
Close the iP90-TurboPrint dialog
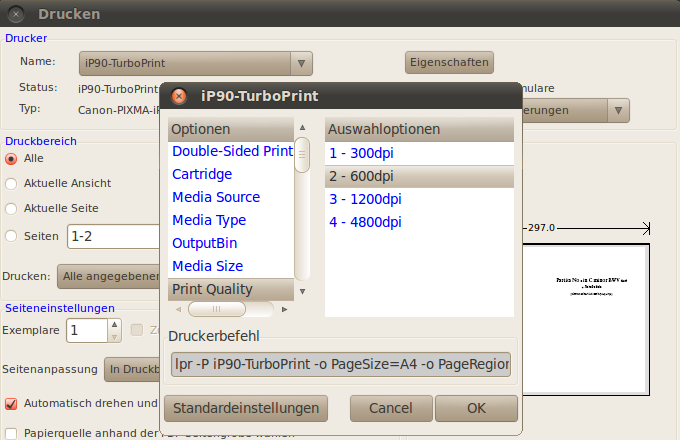(179, 97)
